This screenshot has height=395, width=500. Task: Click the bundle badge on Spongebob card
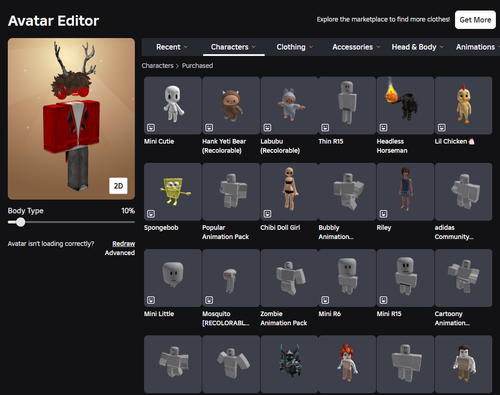tap(151, 214)
